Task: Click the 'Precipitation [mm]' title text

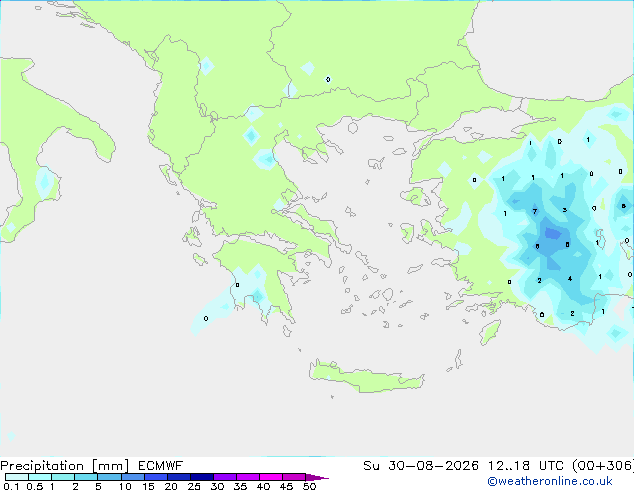Action: coord(65,466)
